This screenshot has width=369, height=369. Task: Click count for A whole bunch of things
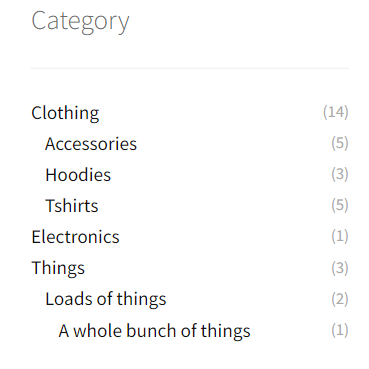(340, 330)
